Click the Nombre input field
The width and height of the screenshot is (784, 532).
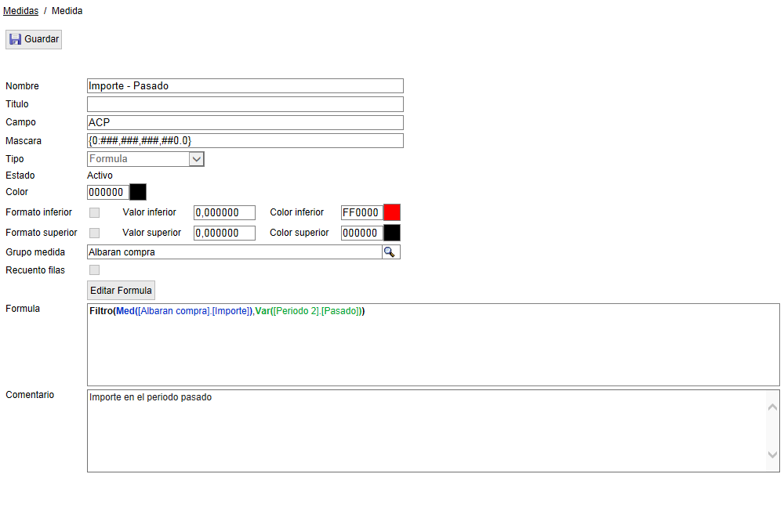pyautogui.click(x=245, y=86)
